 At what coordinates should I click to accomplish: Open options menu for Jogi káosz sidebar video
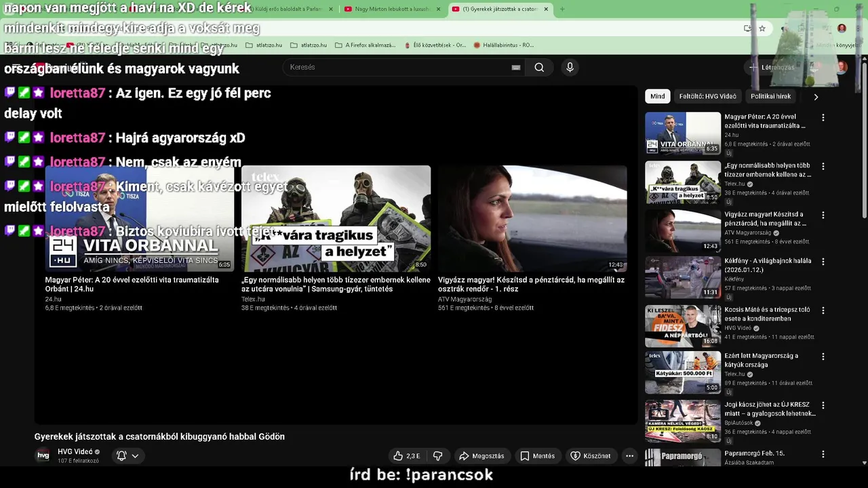pyautogui.click(x=823, y=405)
